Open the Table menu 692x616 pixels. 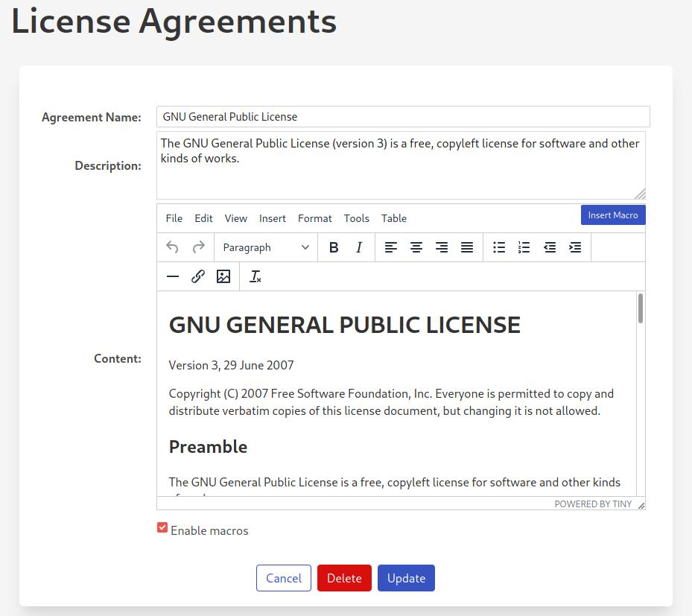click(393, 218)
